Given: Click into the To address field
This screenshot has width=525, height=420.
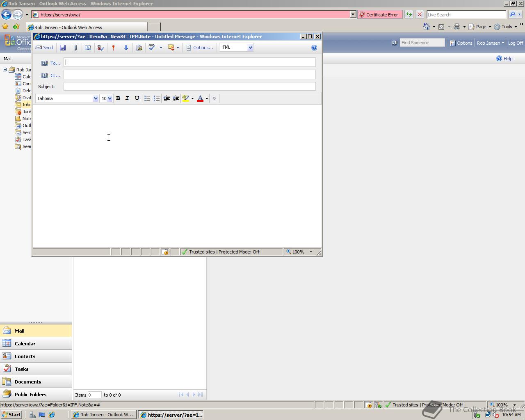Looking at the screenshot, I should pos(189,62).
